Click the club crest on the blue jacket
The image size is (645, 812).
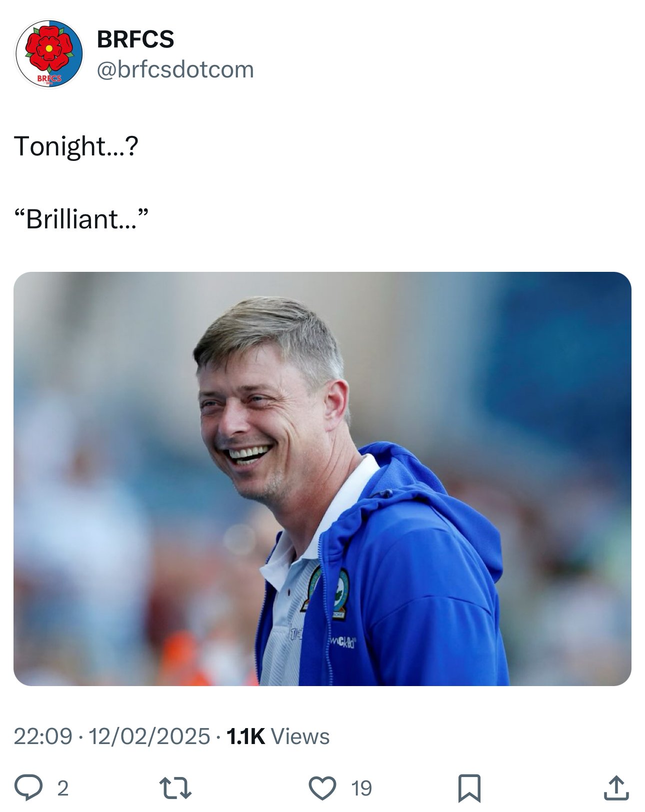340,594
